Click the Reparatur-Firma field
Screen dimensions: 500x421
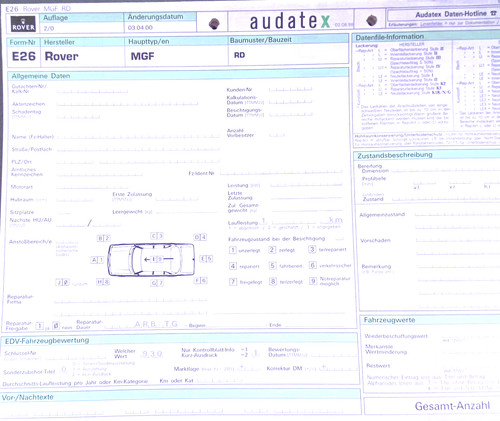coord(131,300)
